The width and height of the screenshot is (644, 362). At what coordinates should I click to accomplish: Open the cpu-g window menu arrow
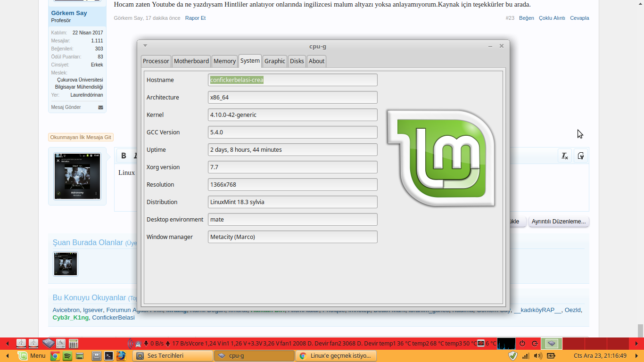145,46
